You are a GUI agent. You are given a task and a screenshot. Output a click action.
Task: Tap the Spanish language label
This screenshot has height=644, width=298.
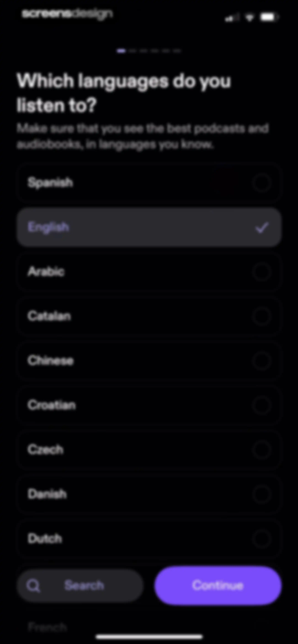tap(50, 182)
